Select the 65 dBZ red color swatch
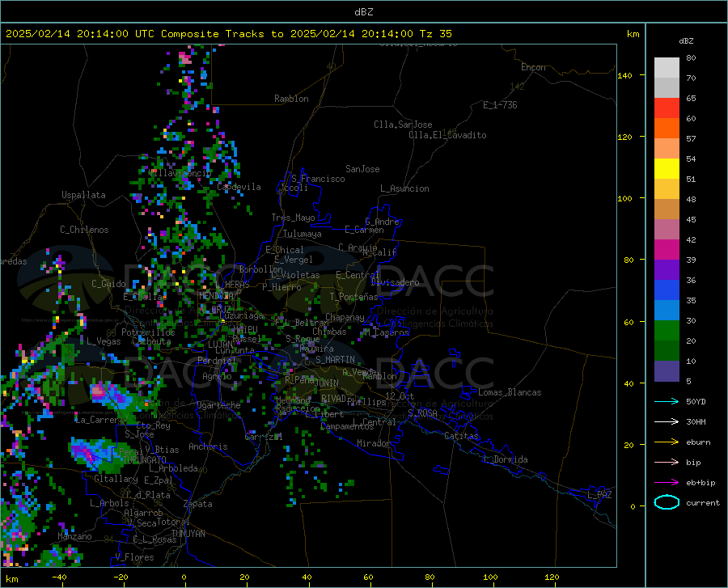Image resolution: width=728 pixels, height=588 pixels. pos(667,108)
